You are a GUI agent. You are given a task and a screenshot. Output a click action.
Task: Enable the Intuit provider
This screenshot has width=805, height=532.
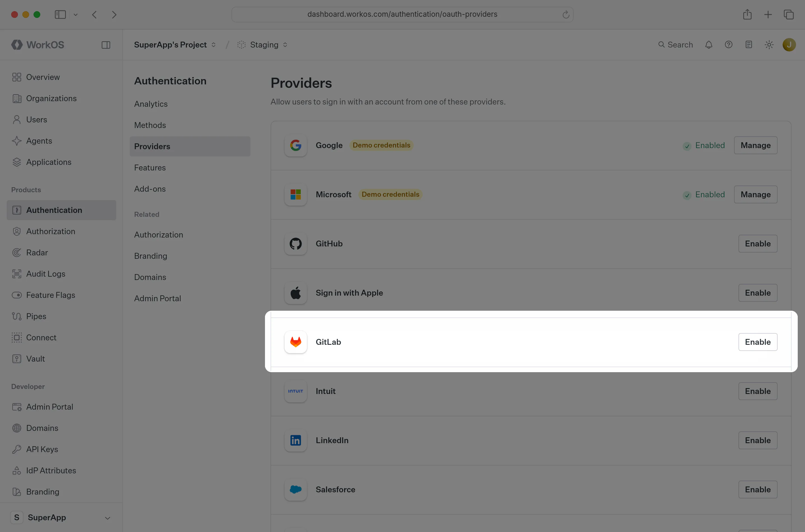pyautogui.click(x=758, y=391)
